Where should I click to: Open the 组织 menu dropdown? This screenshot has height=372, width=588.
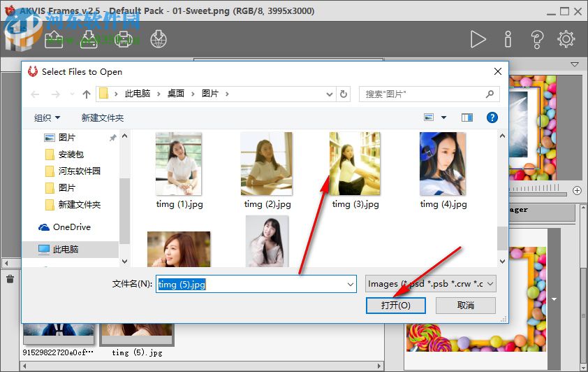click(47, 118)
